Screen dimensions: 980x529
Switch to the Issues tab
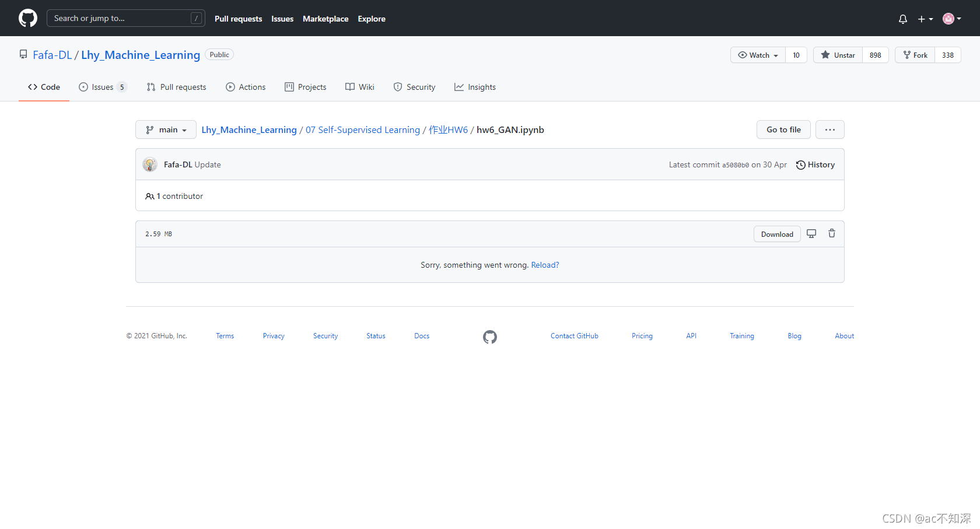[x=103, y=87]
